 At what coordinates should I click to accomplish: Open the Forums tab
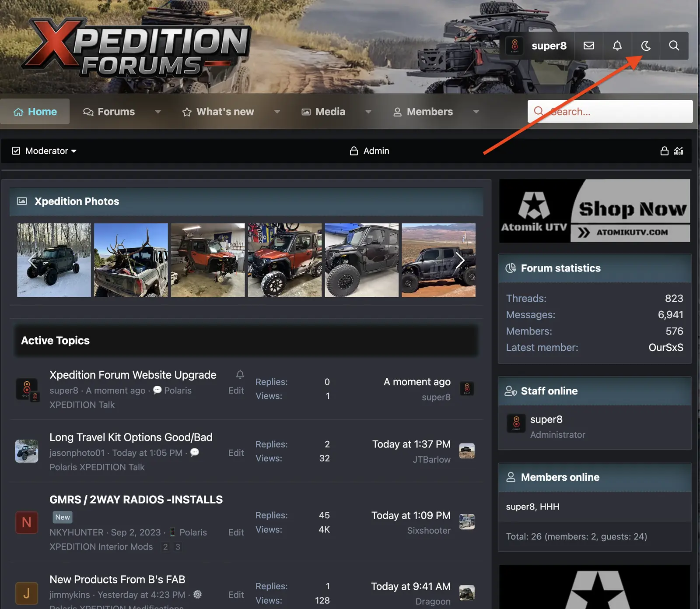(109, 112)
